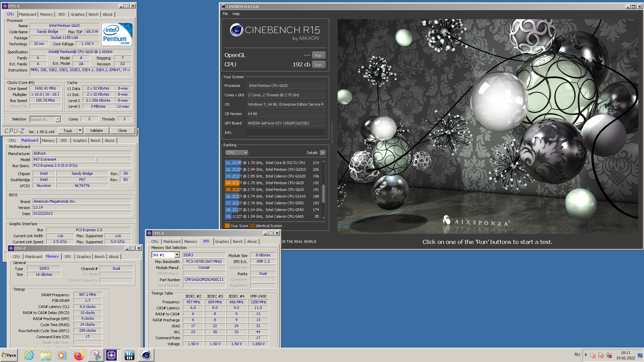Click the CPU-Z Memory window title icon

point(11,248)
